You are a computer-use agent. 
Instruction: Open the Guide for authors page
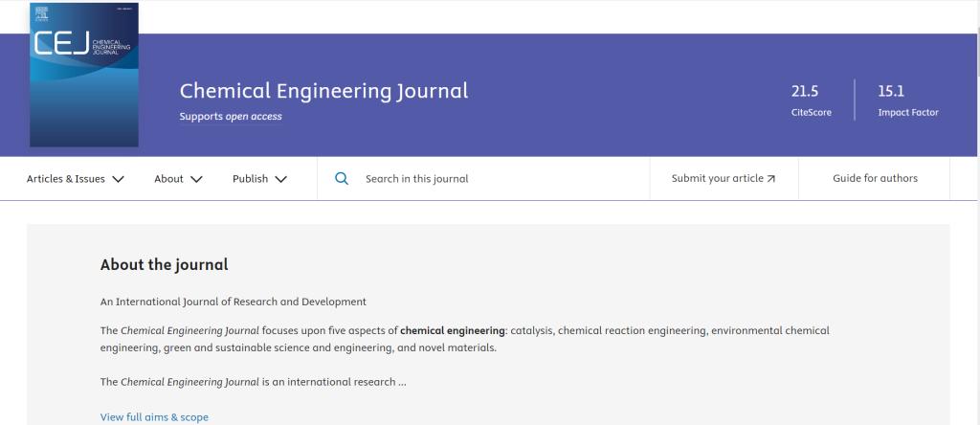pyautogui.click(x=875, y=179)
